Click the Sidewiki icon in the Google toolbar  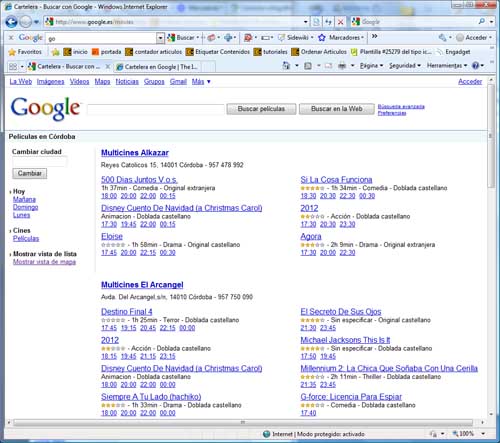point(282,38)
